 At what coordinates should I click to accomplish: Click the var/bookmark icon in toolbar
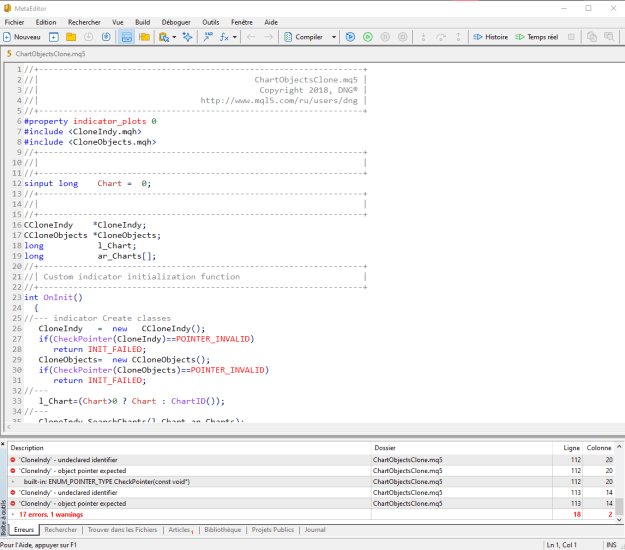pos(208,37)
